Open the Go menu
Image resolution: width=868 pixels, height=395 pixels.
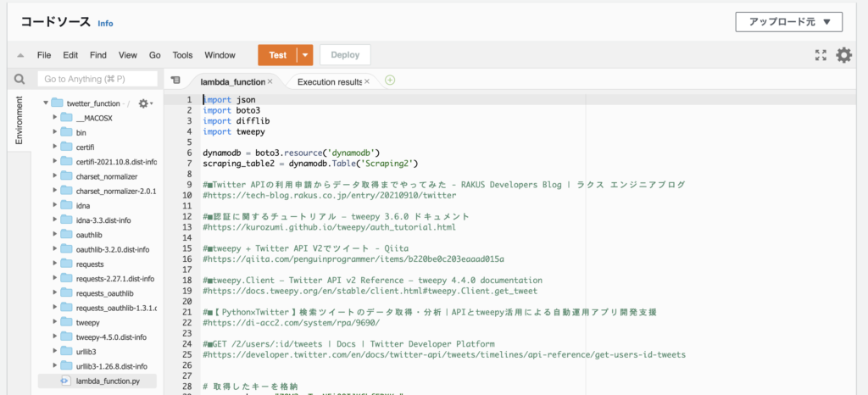(155, 55)
